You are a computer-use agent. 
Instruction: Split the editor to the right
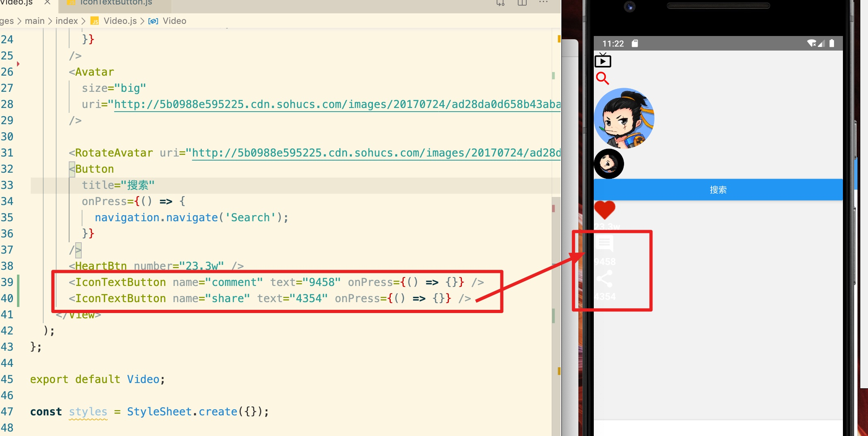(522, 3)
